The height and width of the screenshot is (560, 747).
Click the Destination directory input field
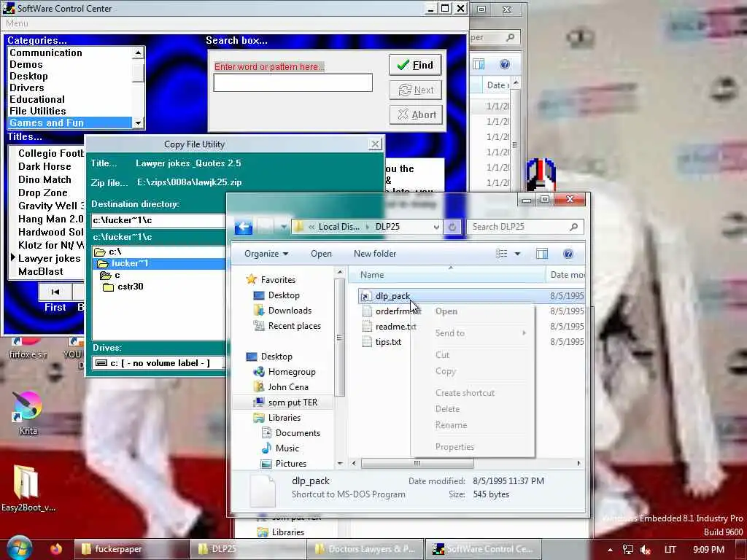tap(158, 220)
